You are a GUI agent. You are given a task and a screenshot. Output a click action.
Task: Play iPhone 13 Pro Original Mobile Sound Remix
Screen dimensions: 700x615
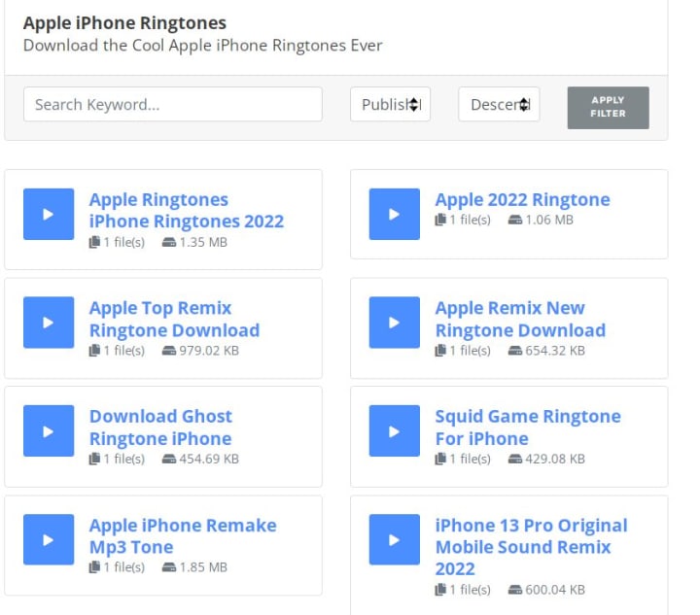click(394, 539)
